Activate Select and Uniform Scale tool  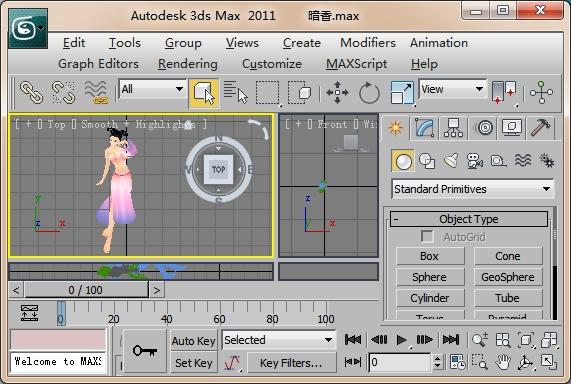pyautogui.click(x=402, y=93)
